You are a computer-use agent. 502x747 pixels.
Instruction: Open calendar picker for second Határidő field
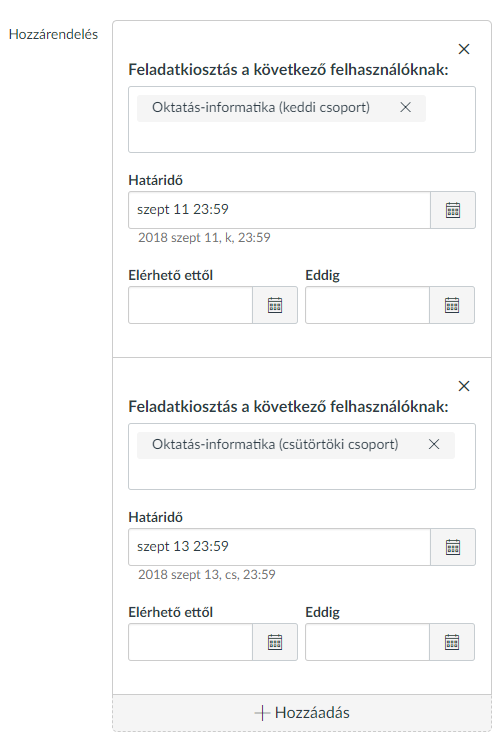452,547
